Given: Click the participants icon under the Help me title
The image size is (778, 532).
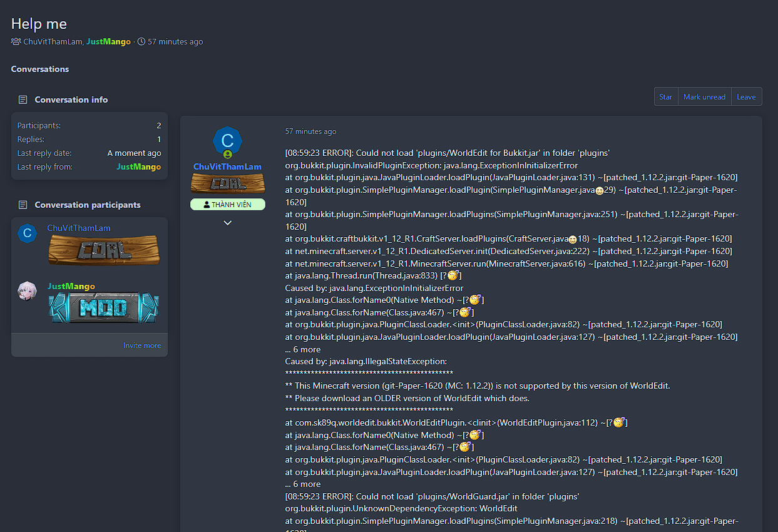Looking at the screenshot, I should [16, 42].
